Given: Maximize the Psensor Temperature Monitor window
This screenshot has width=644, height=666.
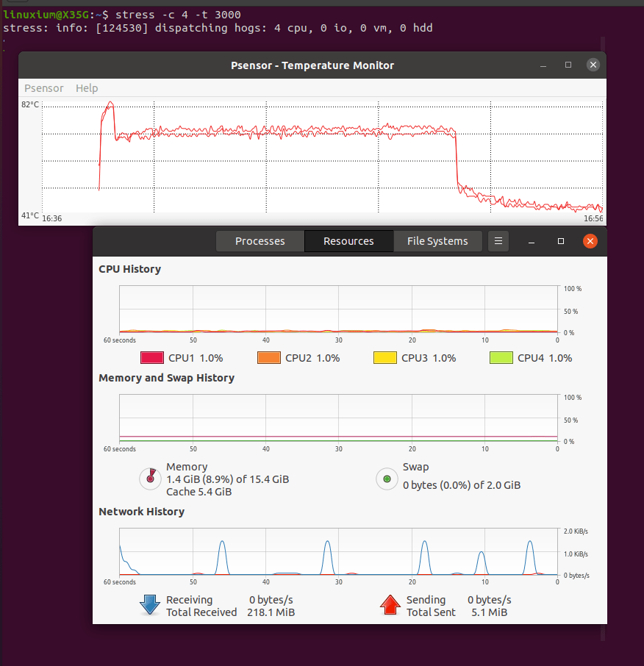Looking at the screenshot, I should tap(568, 65).
